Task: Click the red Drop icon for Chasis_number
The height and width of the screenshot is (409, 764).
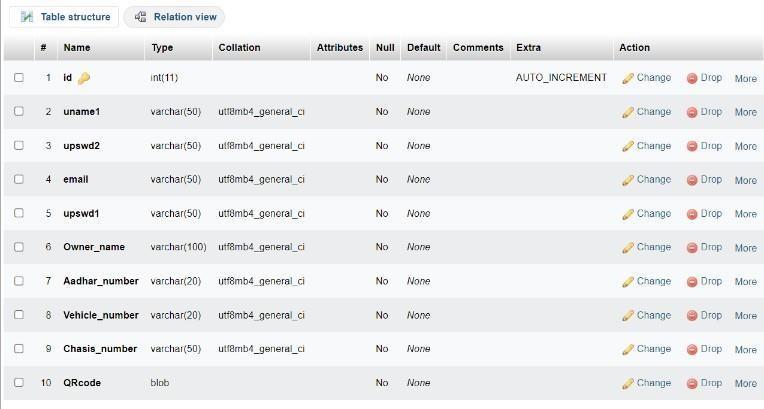Action: pyautogui.click(x=692, y=349)
